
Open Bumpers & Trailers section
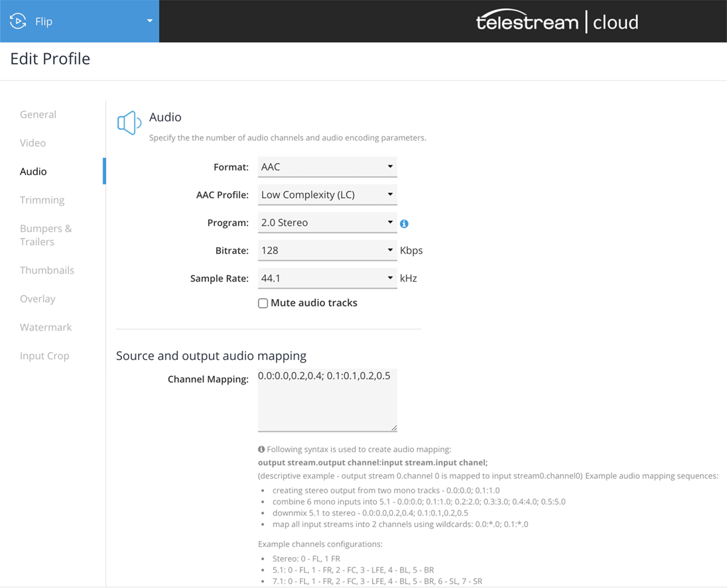pos(46,235)
